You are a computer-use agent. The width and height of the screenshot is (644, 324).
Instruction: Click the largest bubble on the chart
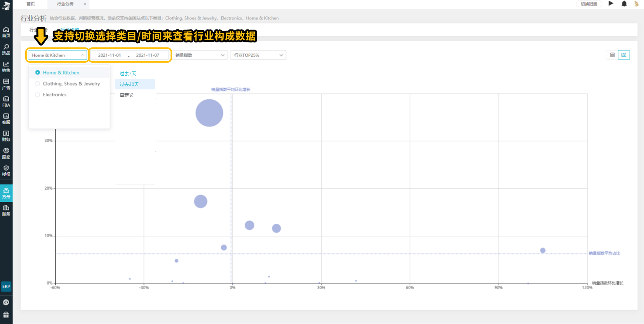(209, 113)
